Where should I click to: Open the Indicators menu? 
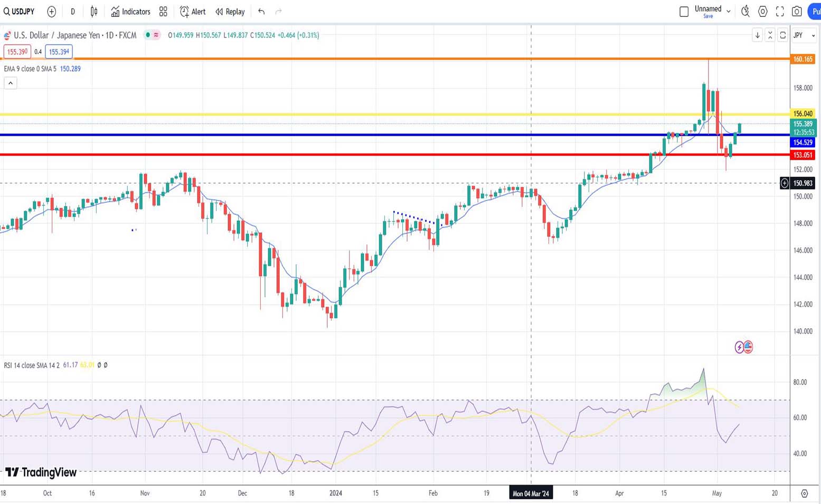point(130,12)
